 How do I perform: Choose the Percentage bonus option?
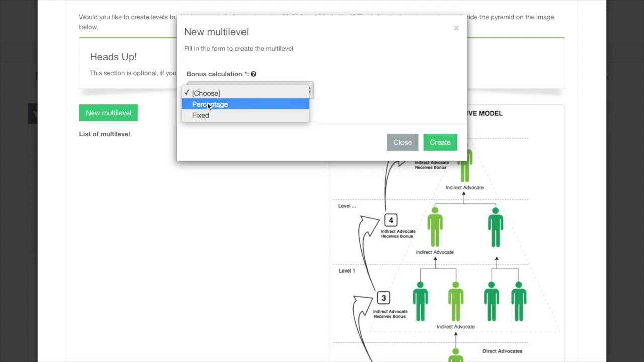pyautogui.click(x=245, y=104)
